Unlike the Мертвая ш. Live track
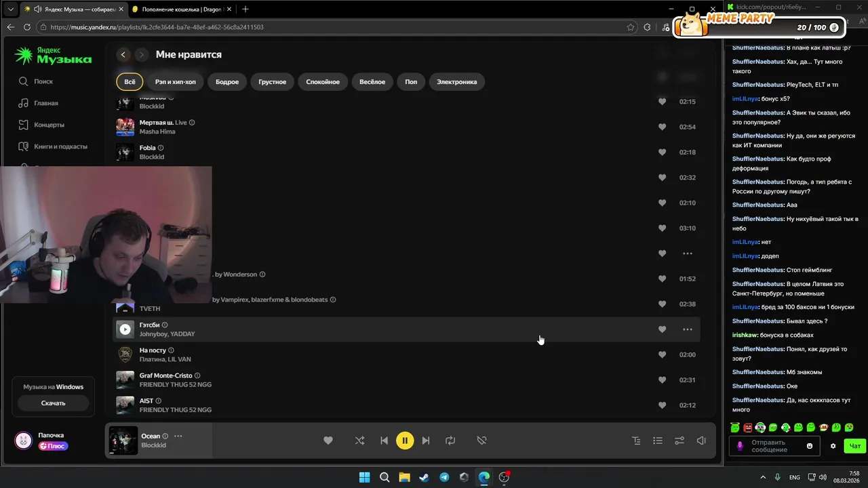Image resolution: width=868 pixels, height=488 pixels. tap(662, 127)
